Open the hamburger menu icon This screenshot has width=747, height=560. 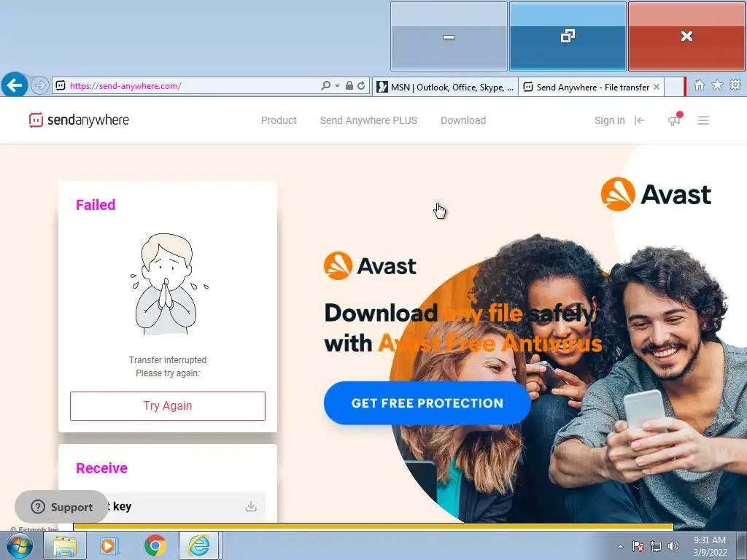pos(703,120)
